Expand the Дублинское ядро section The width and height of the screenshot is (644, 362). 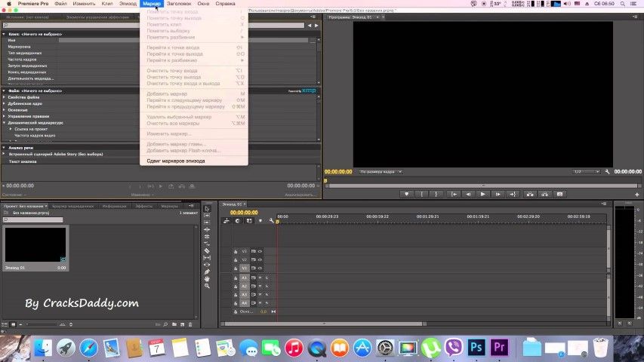pyautogui.click(x=5, y=103)
